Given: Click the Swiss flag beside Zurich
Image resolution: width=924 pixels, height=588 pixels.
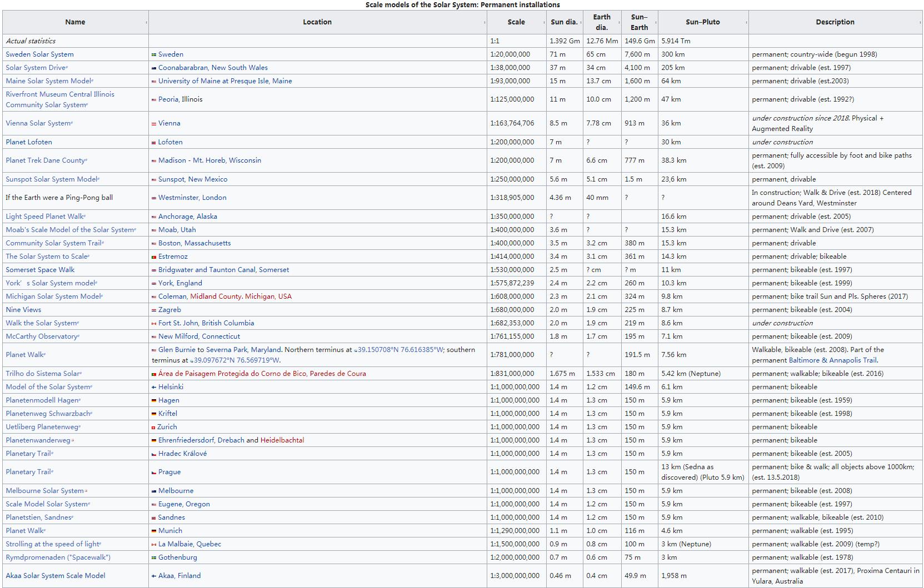Looking at the screenshot, I should point(153,427).
